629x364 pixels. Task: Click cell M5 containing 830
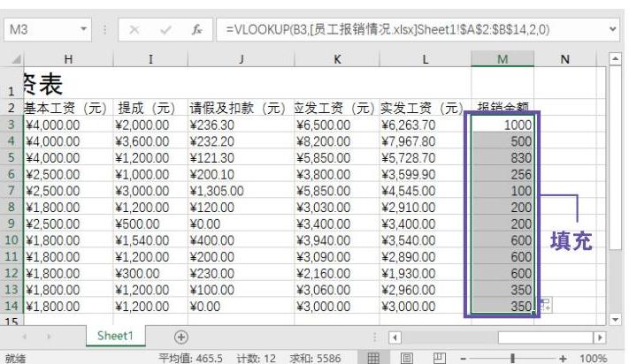coord(502,158)
